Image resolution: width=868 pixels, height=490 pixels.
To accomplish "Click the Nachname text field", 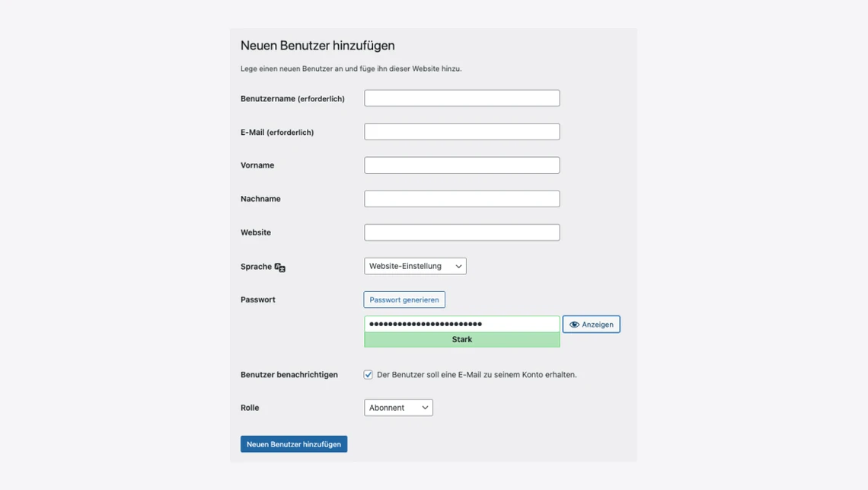I will 461,199.
